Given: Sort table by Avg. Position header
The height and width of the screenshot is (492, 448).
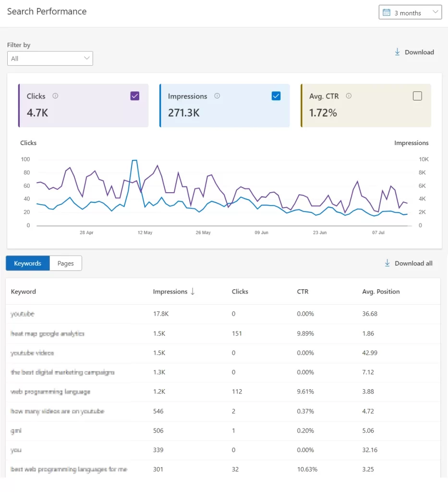Looking at the screenshot, I should pyautogui.click(x=381, y=292).
